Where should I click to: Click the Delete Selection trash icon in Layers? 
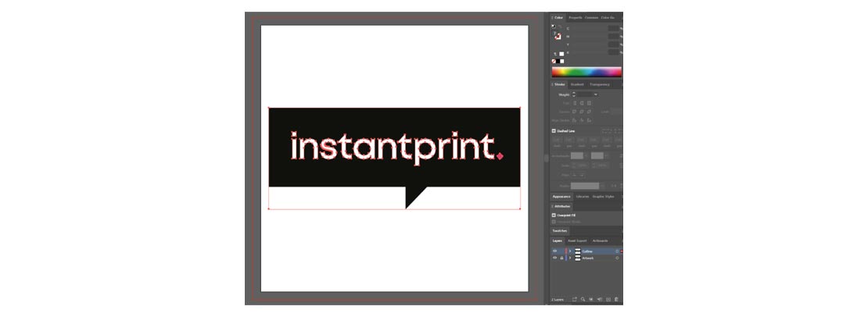coord(617,299)
